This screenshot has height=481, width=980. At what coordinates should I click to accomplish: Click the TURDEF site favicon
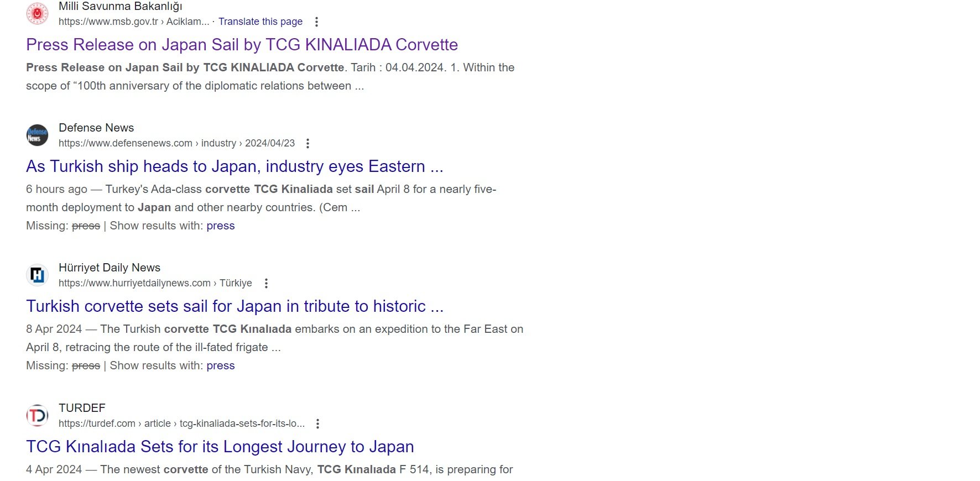click(x=37, y=415)
